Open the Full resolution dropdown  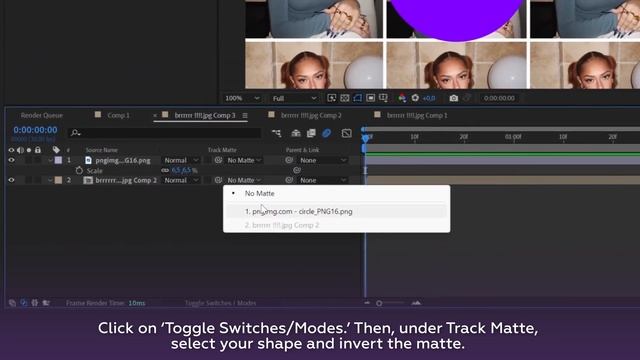point(294,98)
